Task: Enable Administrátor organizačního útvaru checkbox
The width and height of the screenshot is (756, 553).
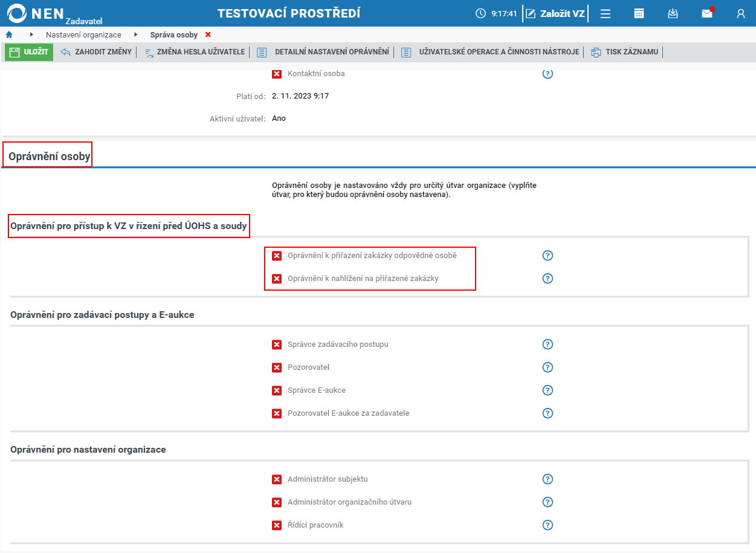Action: click(277, 502)
